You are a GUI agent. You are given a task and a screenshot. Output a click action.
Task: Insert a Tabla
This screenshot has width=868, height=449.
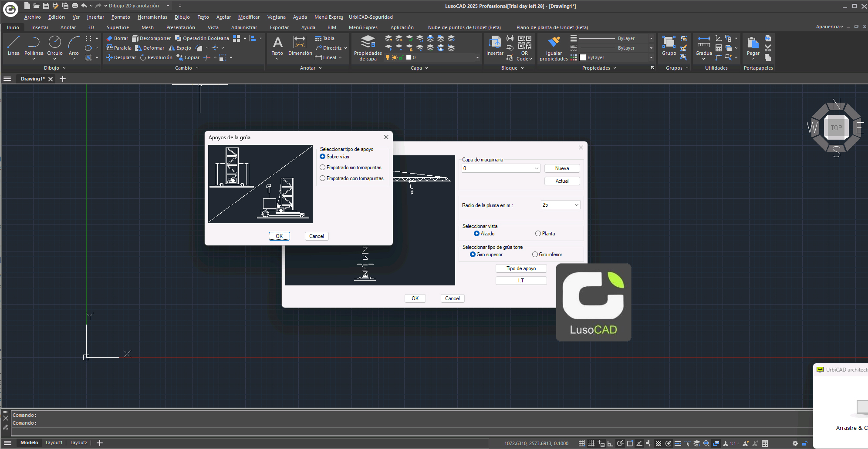pyautogui.click(x=325, y=38)
